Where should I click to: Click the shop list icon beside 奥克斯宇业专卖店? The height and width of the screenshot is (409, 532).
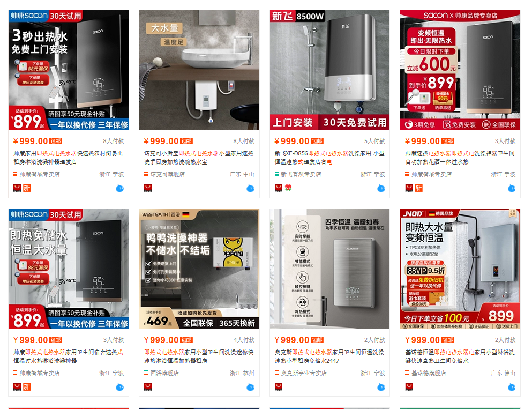coord(276,373)
